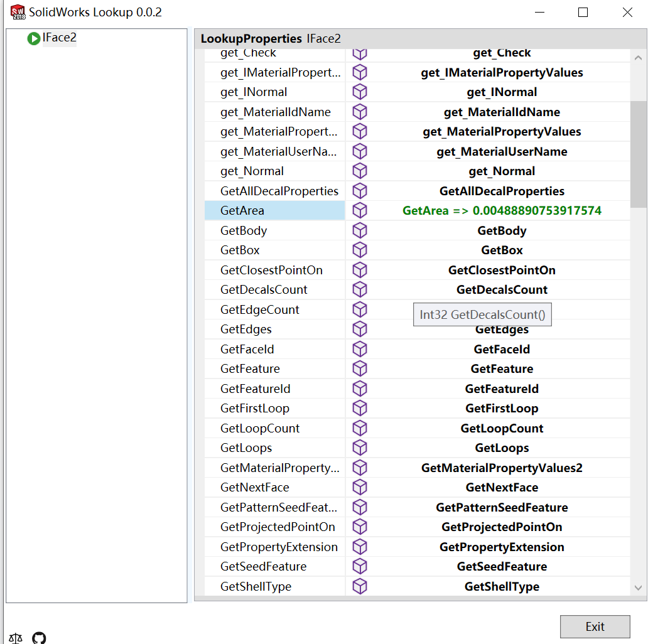
Task: Click the Int32 GetDecalsCount() tooltip
Action: pos(482,314)
